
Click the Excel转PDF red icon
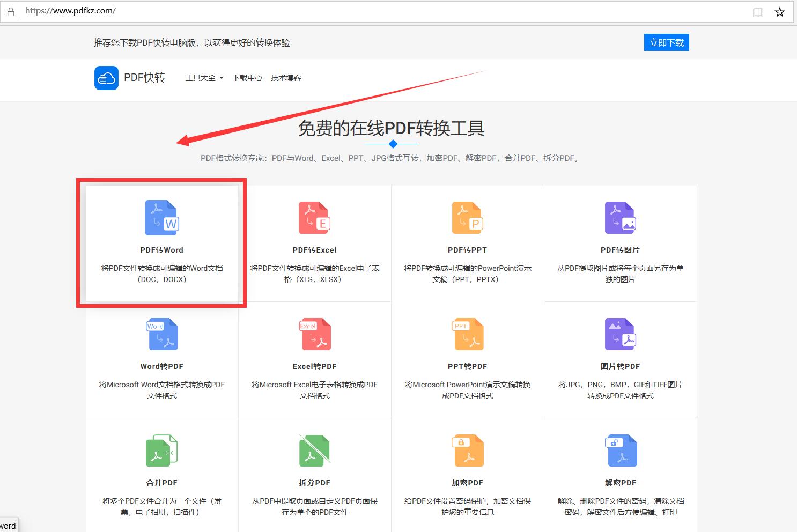[314, 334]
